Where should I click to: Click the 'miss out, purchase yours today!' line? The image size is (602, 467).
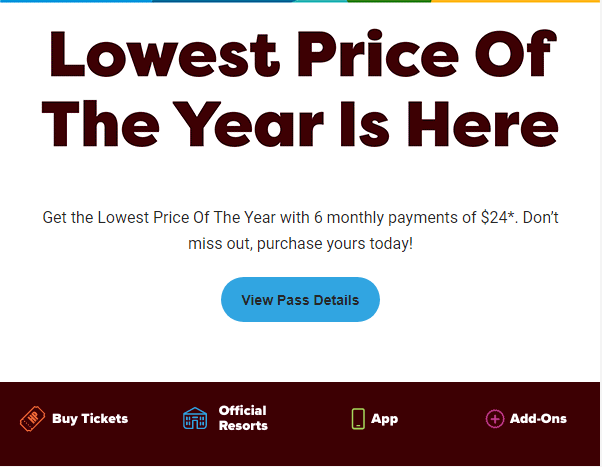tap(300, 244)
